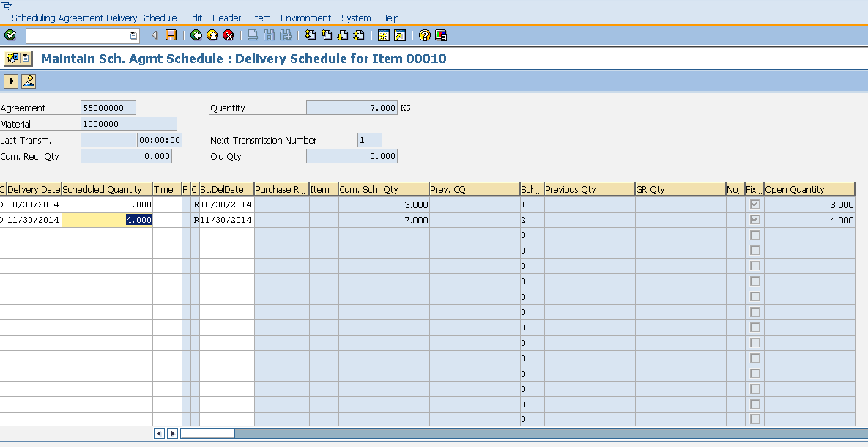The image size is (868, 447).
Task: Click the Scheduled Quantity column header
Action: [x=107, y=190]
